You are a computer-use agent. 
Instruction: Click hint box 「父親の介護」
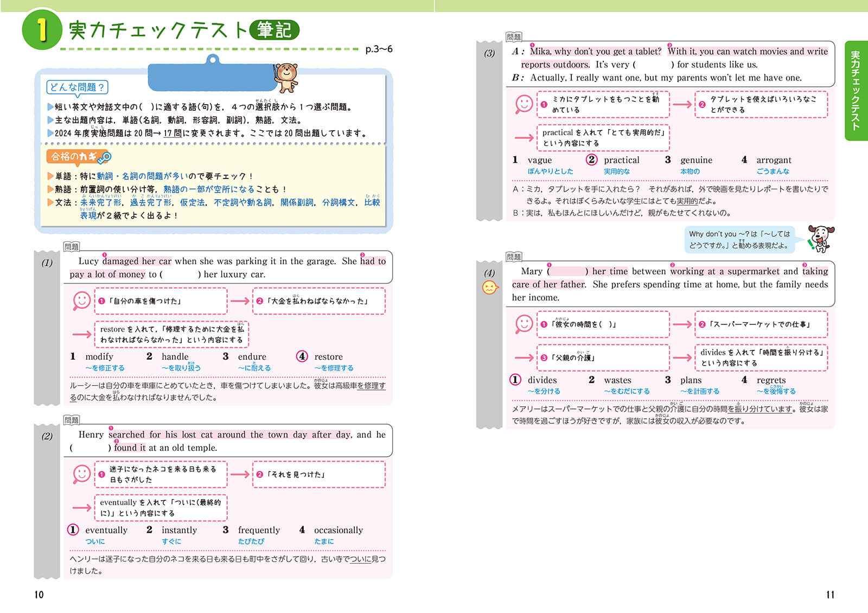(603, 358)
